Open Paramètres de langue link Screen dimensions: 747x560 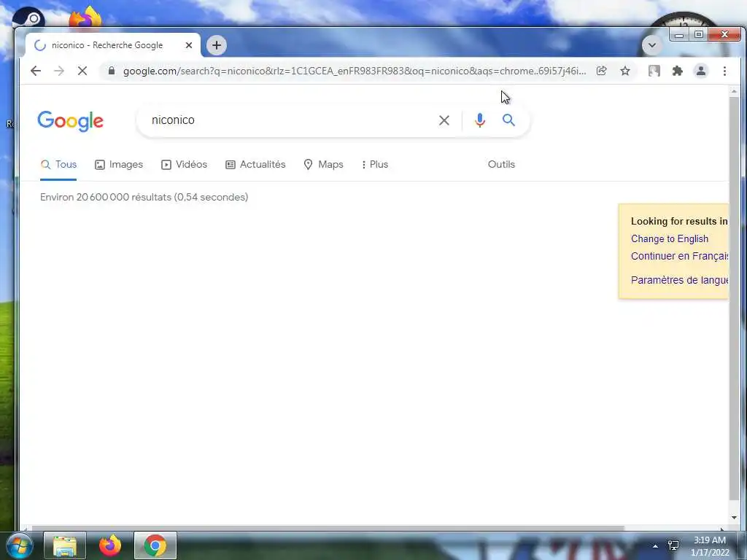pyautogui.click(x=680, y=280)
